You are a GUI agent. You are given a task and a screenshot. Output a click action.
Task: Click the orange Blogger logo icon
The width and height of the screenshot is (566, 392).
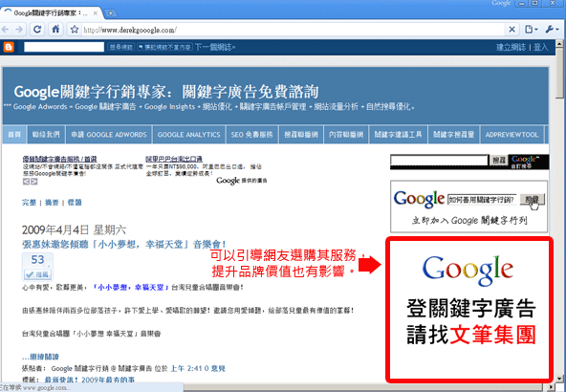[x=9, y=47]
